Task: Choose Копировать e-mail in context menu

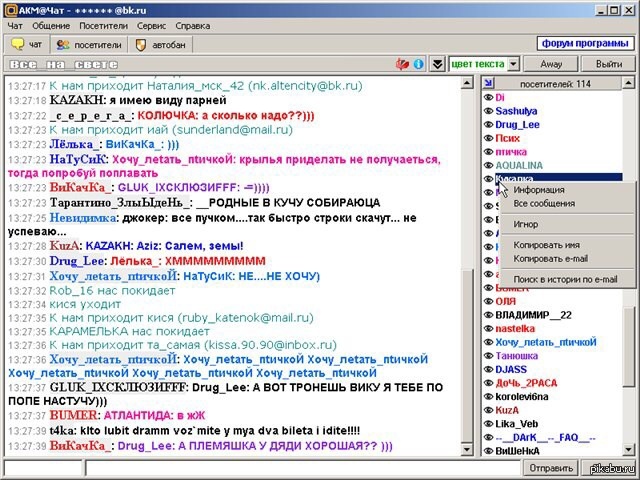Action: click(549, 258)
